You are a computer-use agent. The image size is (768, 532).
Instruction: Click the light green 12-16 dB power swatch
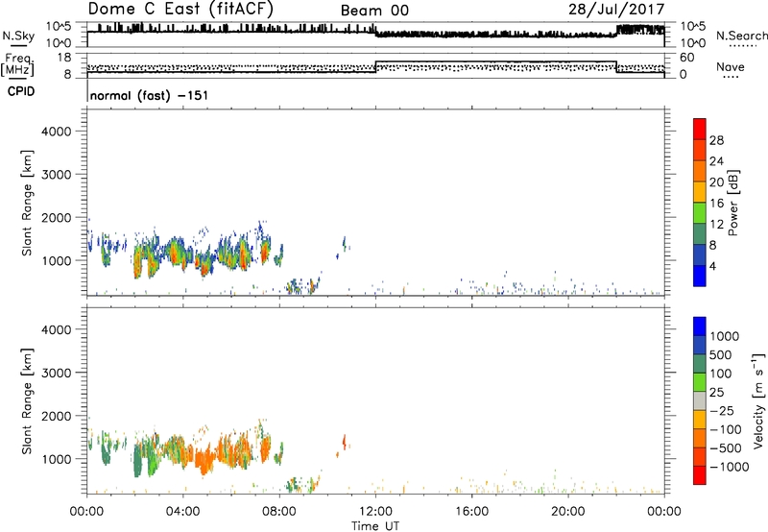700,213
